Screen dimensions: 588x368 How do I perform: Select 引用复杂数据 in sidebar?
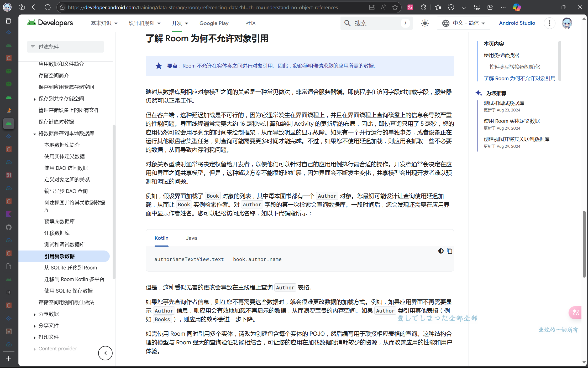(64, 256)
